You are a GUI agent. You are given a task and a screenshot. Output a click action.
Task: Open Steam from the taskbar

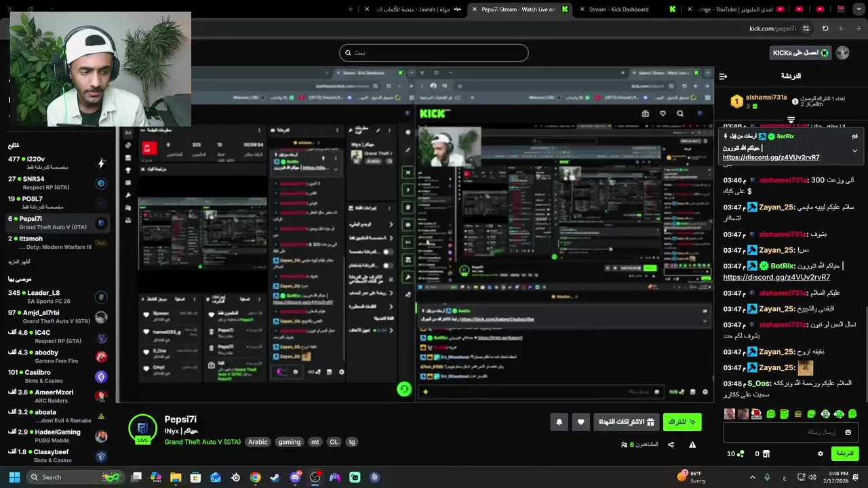point(275,477)
